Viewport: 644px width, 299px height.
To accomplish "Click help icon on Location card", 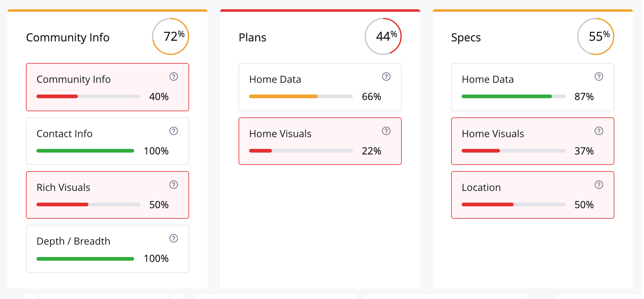I will tap(599, 185).
